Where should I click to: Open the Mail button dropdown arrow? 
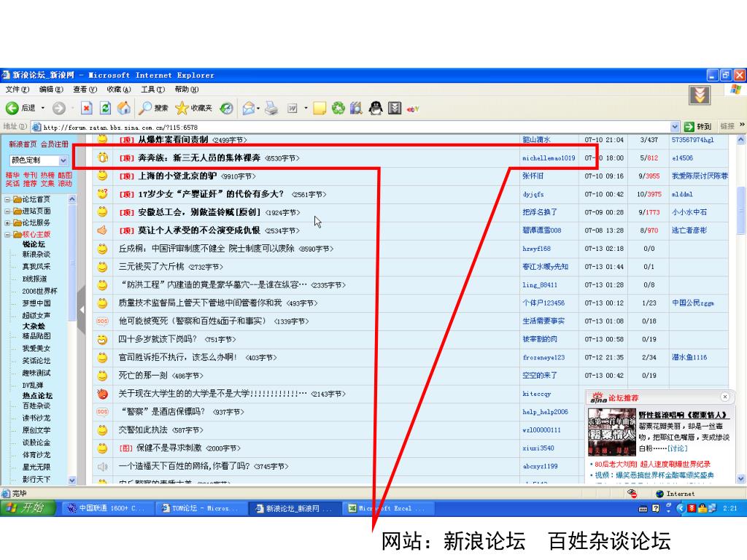(258, 109)
